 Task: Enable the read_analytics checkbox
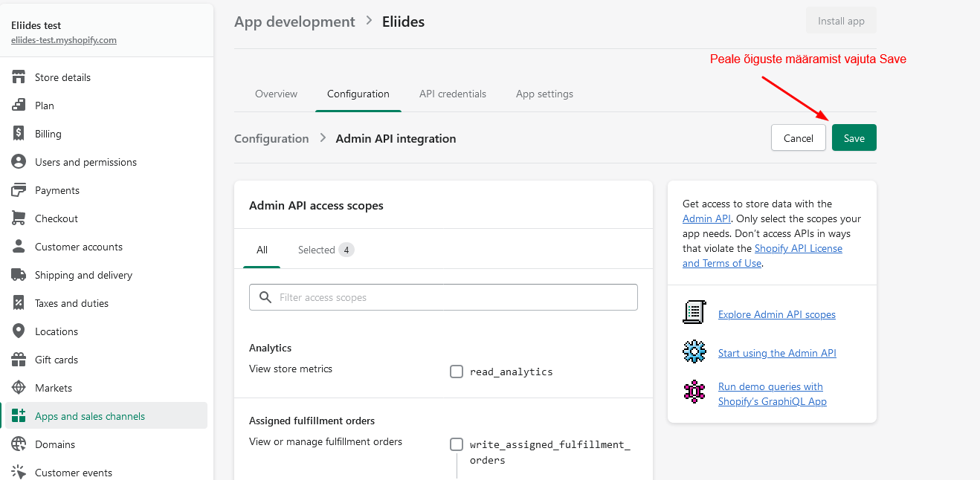pyautogui.click(x=457, y=372)
